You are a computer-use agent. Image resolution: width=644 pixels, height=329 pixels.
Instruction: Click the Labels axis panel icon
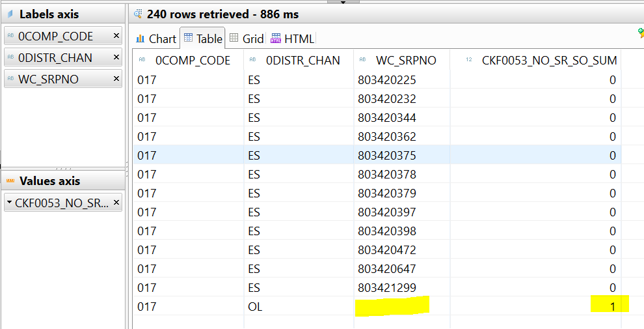[x=10, y=14]
